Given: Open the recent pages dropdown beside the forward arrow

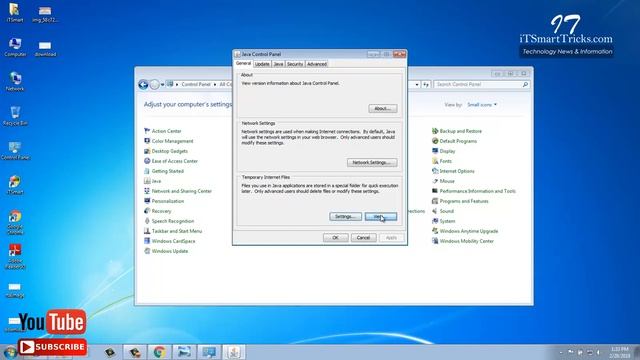Looking at the screenshot, I should pyautogui.click(x=162, y=84).
